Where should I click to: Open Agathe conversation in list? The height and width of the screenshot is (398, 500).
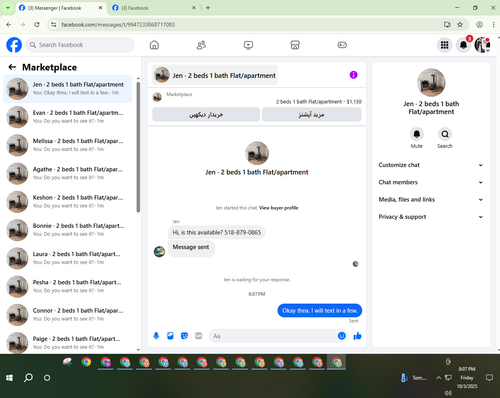(68, 174)
